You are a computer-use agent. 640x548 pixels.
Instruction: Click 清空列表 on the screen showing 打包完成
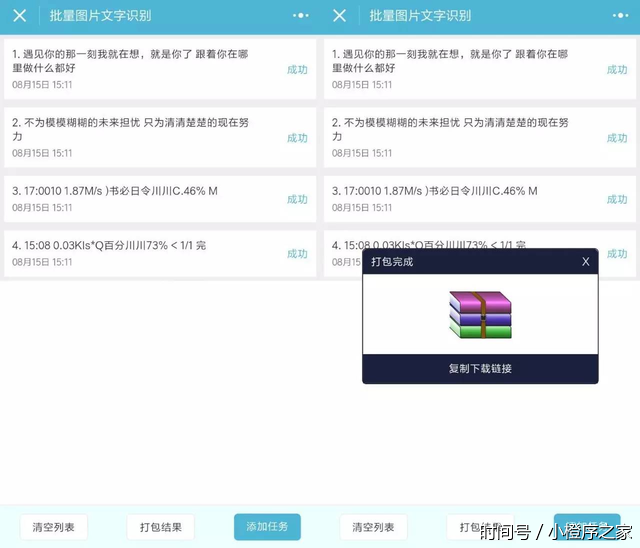[373, 527]
